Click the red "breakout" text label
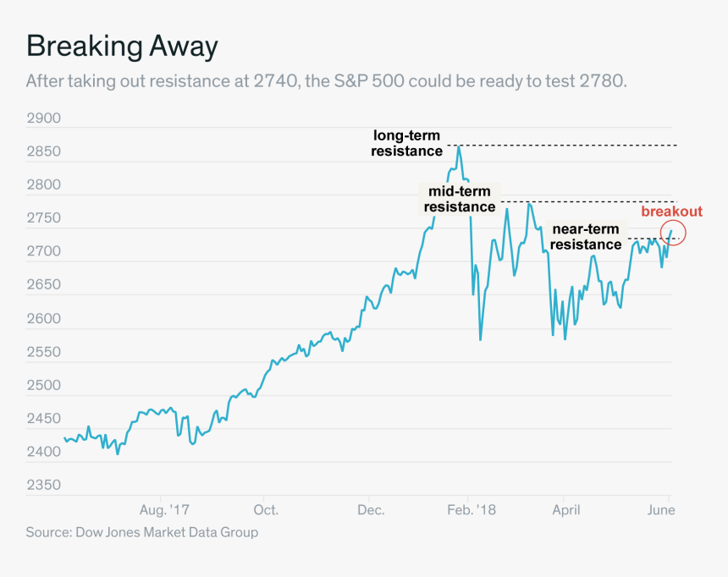This screenshot has width=728, height=577. coord(671,212)
